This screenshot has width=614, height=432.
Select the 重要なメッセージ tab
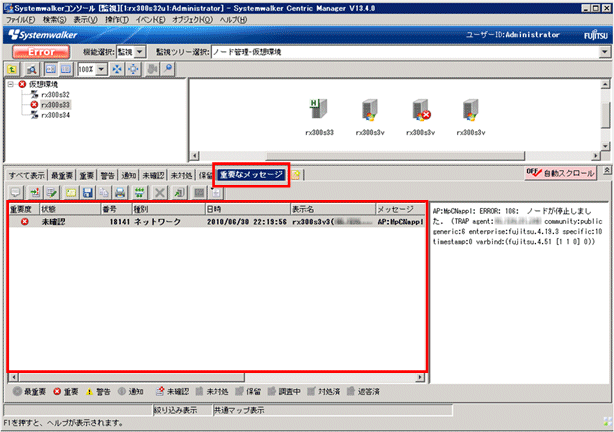[251, 175]
